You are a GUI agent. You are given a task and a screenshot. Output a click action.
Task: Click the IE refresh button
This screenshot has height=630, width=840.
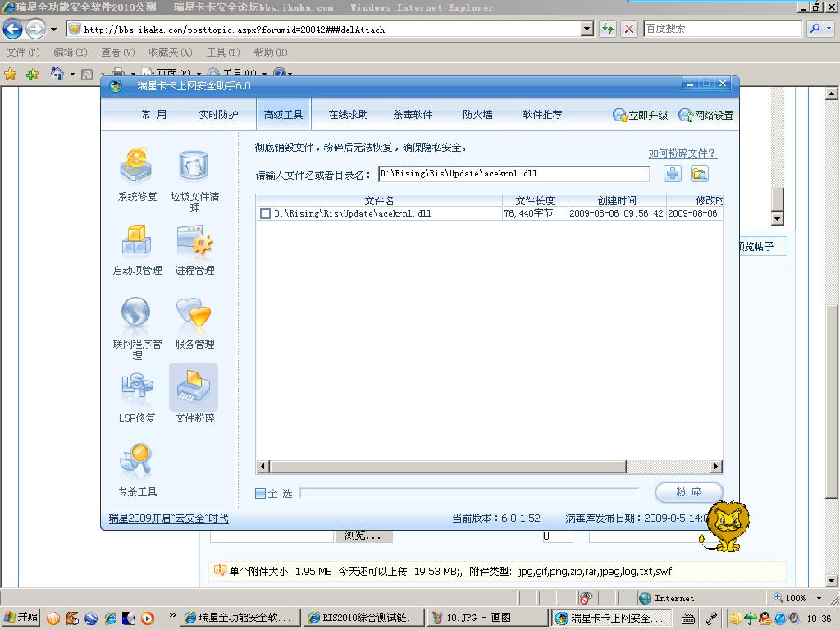[608, 29]
